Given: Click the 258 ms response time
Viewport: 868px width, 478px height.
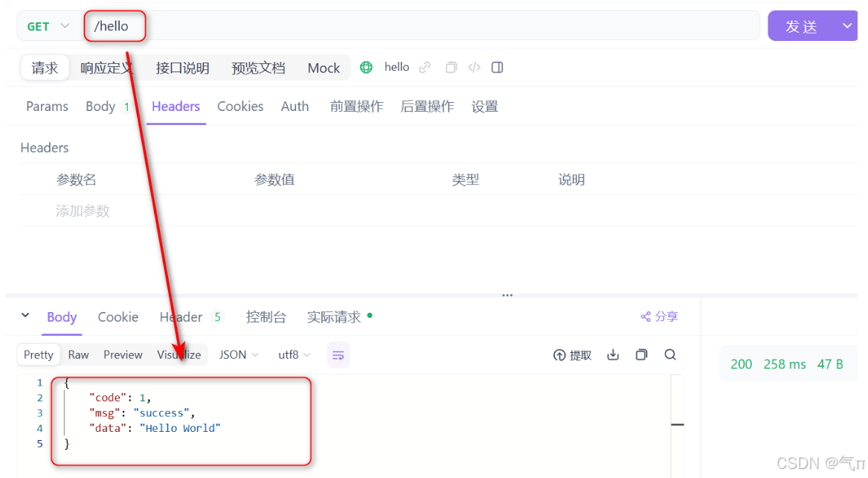Looking at the screenshot, I should tap(785, 364).
